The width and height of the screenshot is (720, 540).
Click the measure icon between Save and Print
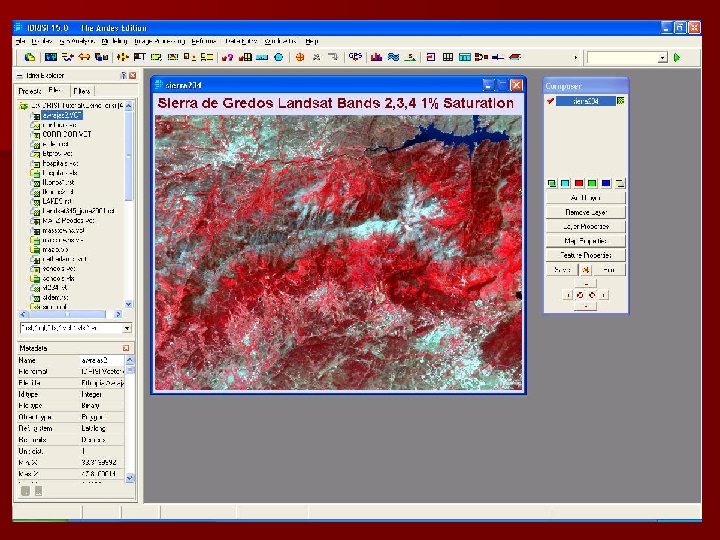tap(585, 270)
